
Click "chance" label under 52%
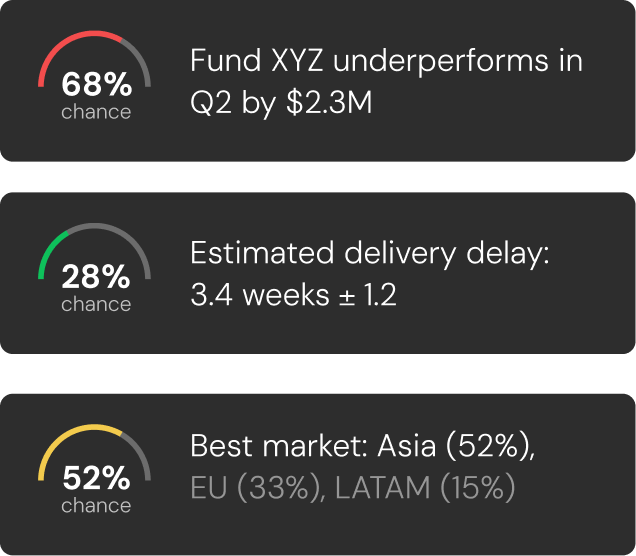(x=96, y=505)
